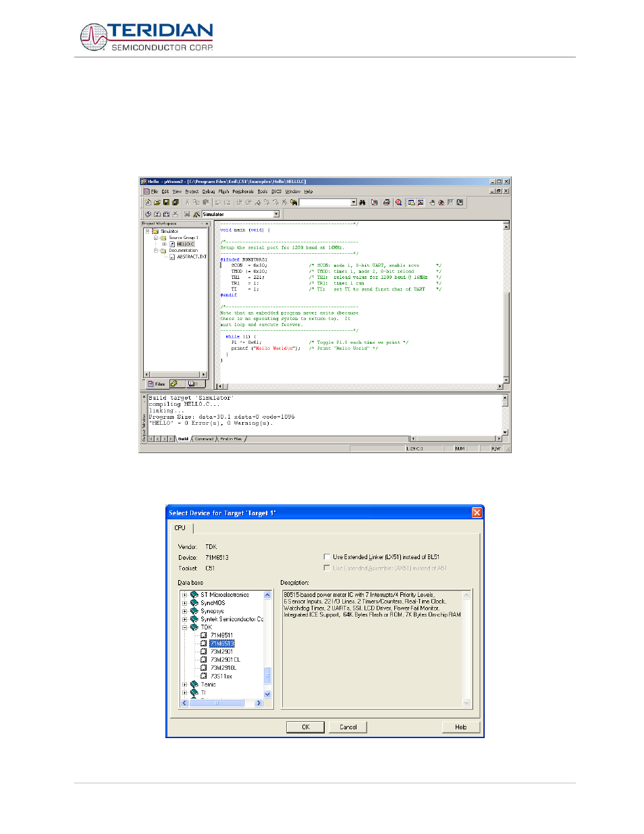This screenshot has width=644, height=834.
Task: Open the find text combo box dropdown
Action: (354, 203)
